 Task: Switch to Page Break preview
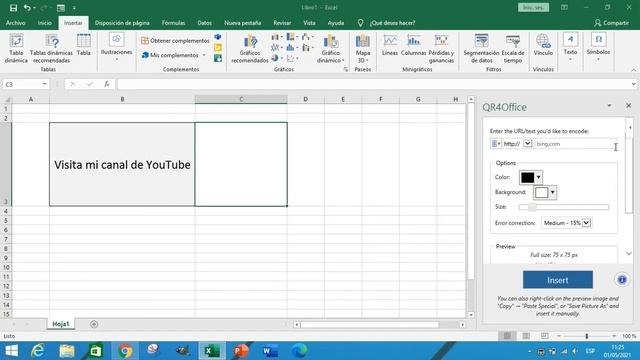(544, 336)
